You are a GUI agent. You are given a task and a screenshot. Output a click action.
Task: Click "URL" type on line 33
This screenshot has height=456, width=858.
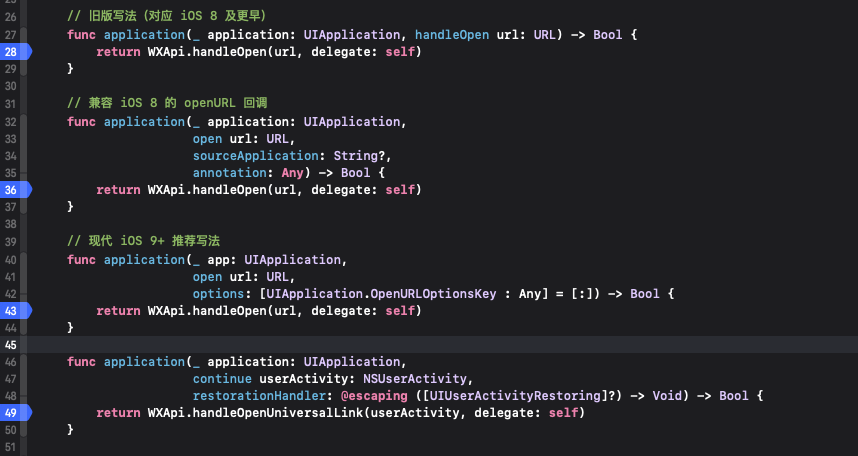coord(278,139)
